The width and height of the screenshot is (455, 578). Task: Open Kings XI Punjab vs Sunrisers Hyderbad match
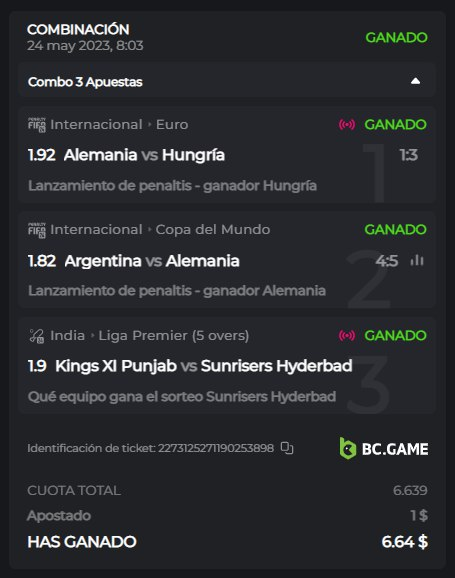tap(204, 366)
